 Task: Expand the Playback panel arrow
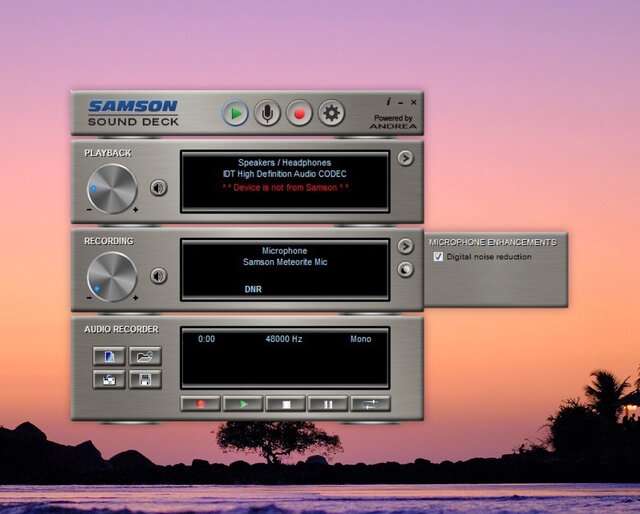pos(405,158)
